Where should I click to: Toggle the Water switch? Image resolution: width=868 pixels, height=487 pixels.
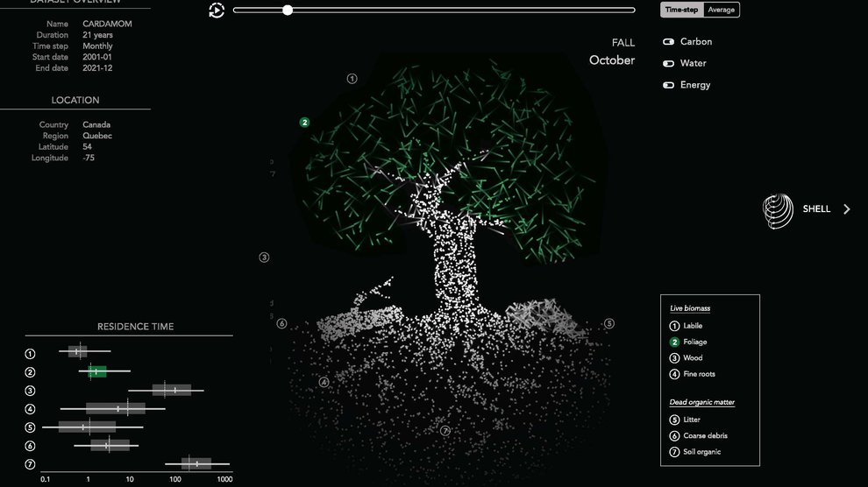point(669,64)
